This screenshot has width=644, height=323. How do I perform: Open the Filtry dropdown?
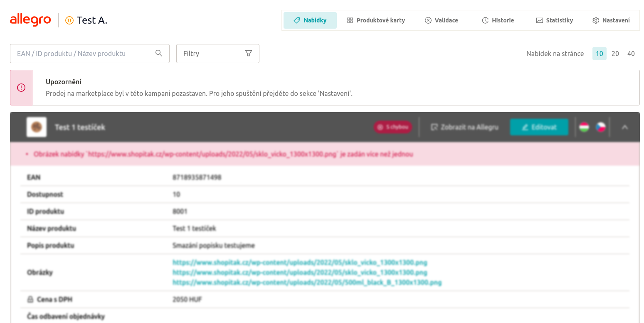click(217, 54)
